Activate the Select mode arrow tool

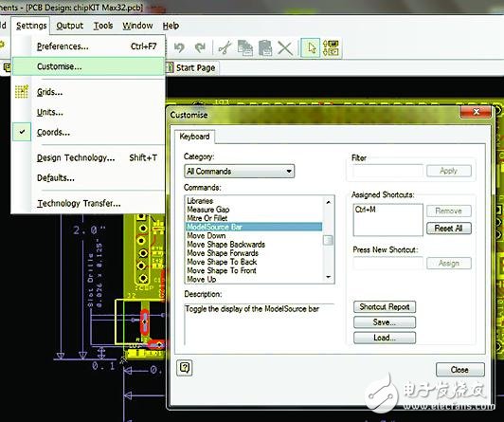pyautogui.click(x=311, y=48)
